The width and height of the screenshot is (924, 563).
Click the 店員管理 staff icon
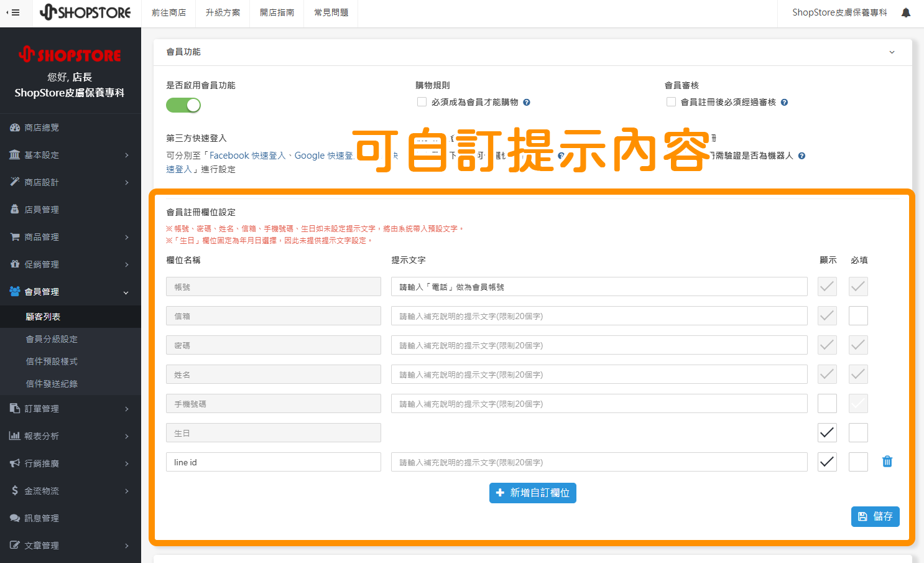15,210
